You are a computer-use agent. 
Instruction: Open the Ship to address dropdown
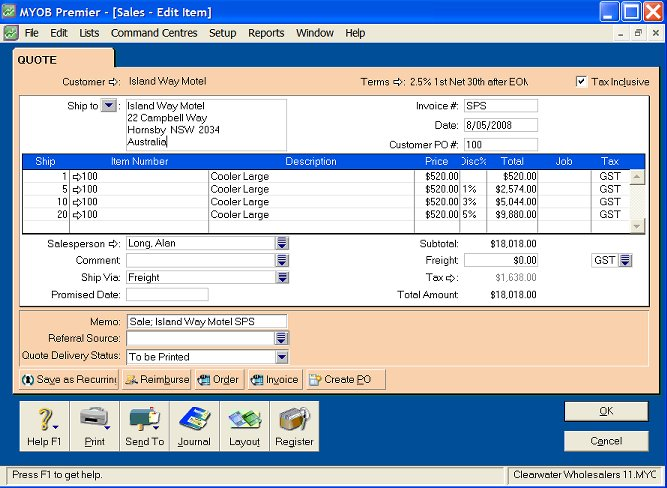pos(108,106)
